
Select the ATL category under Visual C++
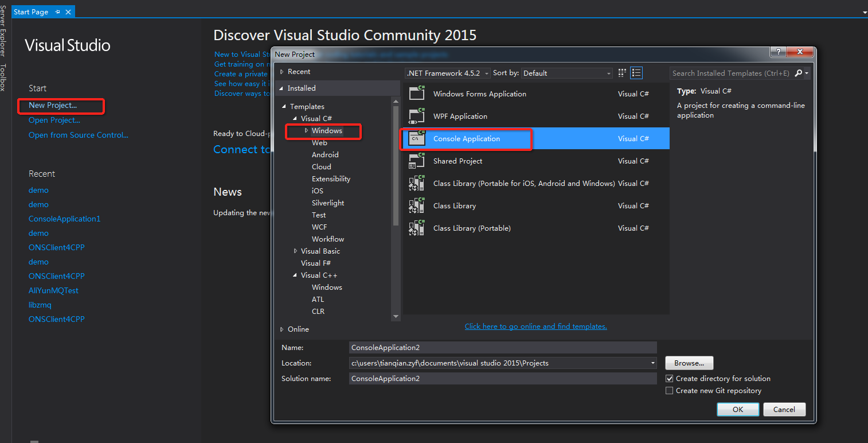tap(318, 300)
